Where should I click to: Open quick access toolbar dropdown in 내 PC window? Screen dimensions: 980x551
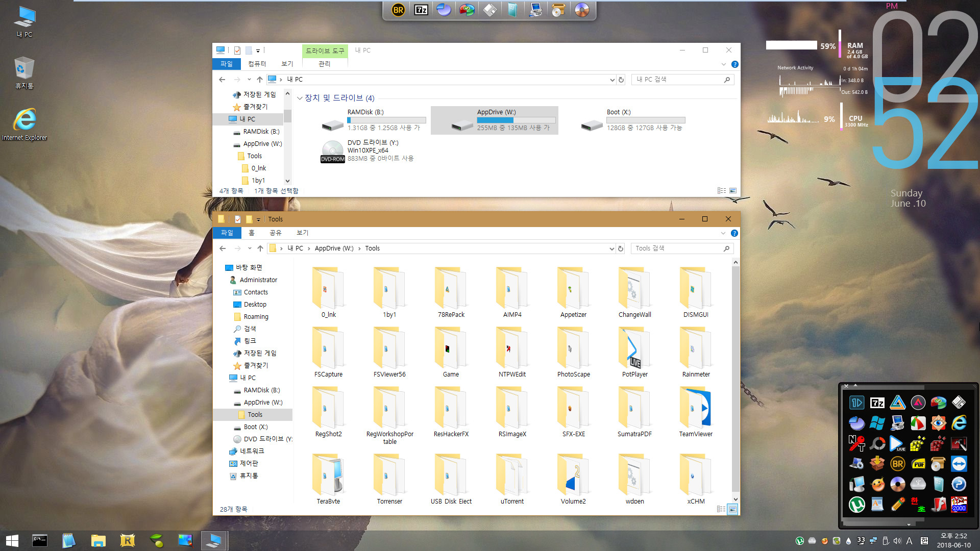(258, 51)
